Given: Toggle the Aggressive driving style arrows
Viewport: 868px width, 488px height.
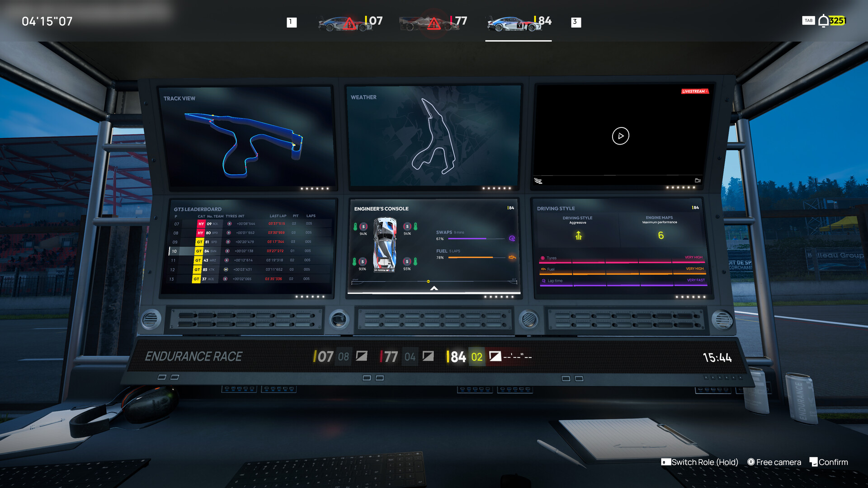Looking at the screenshot, I should pos(579,235).
